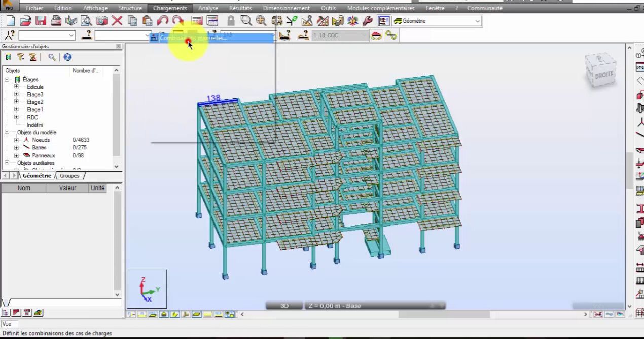
Task: Click the zoom magnifier icon in toolbar
Action: tap(246, 21)
